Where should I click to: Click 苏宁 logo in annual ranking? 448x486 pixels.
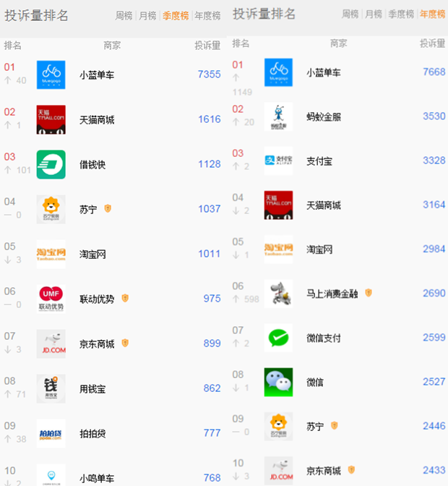(x=278, y=427)
